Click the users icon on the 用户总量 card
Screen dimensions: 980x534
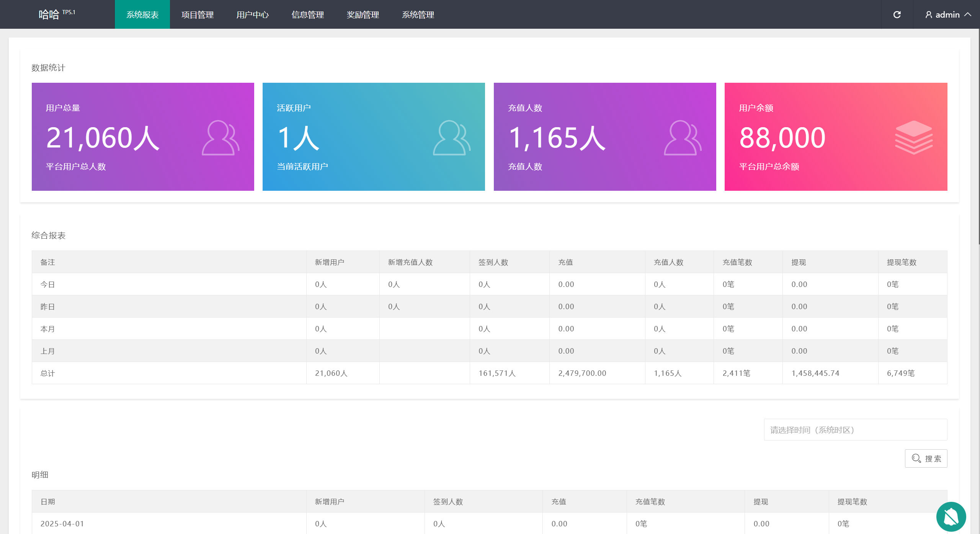pos(220,138)
